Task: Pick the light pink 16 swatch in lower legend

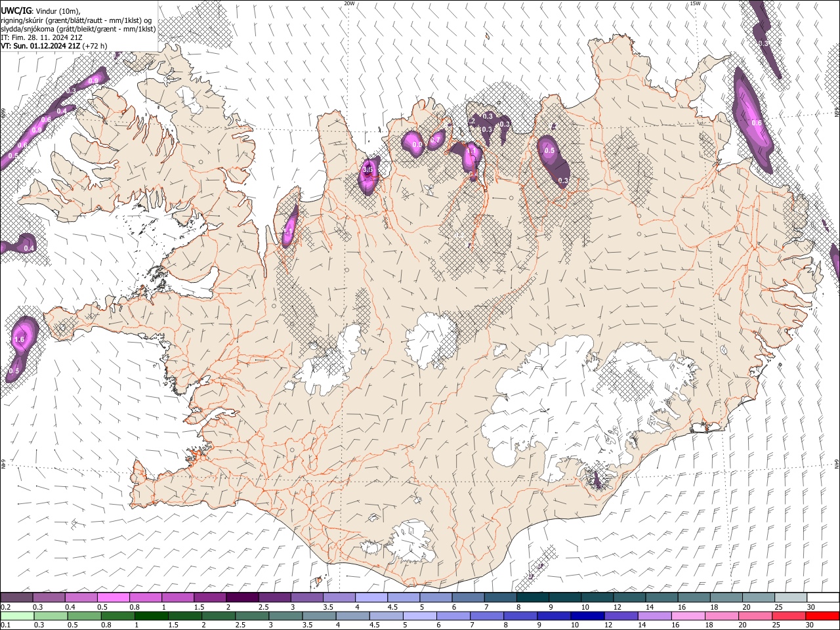Action: [x=688, y=616]
